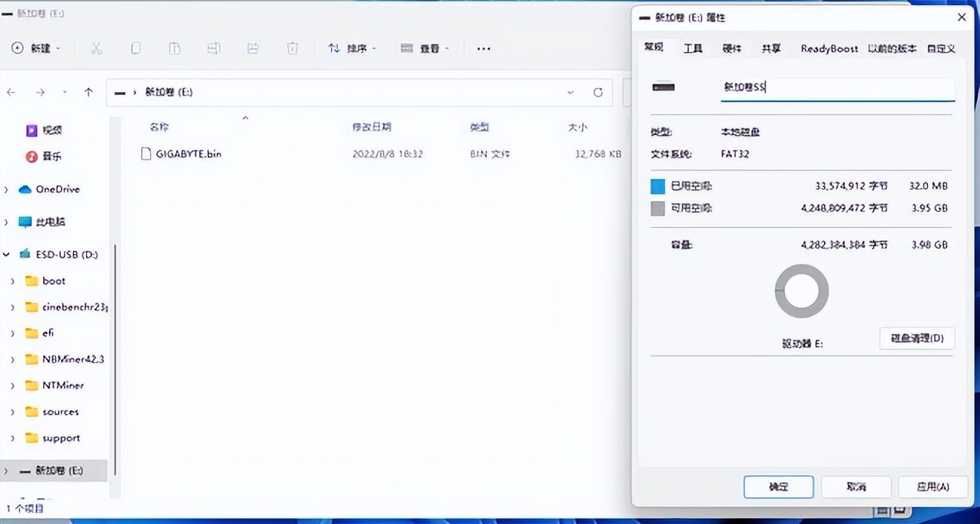Screen dimensions: 980x524
Task: Open the See more ellipsis menu
Action: coord(483,48)
